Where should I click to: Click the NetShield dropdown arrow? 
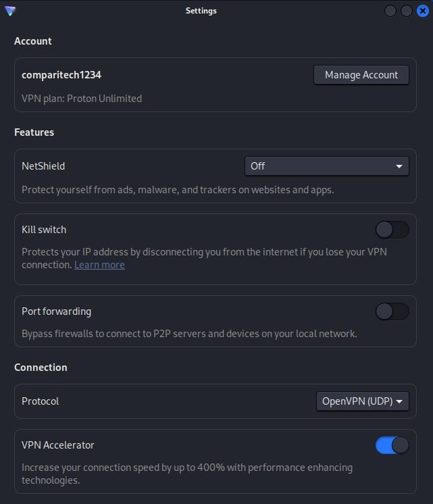click(x=399, y=166)
